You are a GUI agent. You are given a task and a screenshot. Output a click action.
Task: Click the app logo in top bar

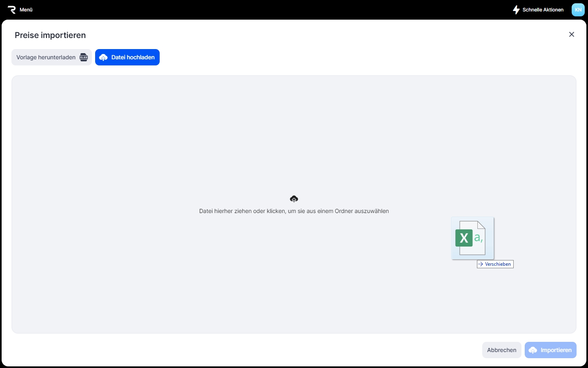pos(11,10)
